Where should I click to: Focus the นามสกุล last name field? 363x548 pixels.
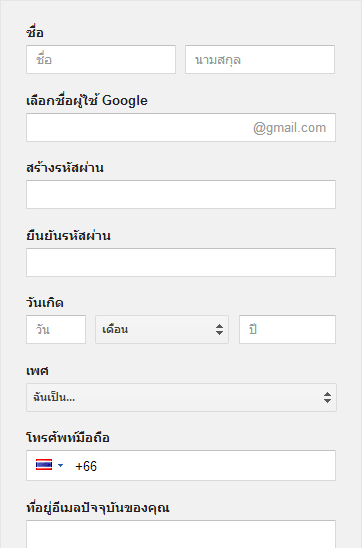coord(260,59)
